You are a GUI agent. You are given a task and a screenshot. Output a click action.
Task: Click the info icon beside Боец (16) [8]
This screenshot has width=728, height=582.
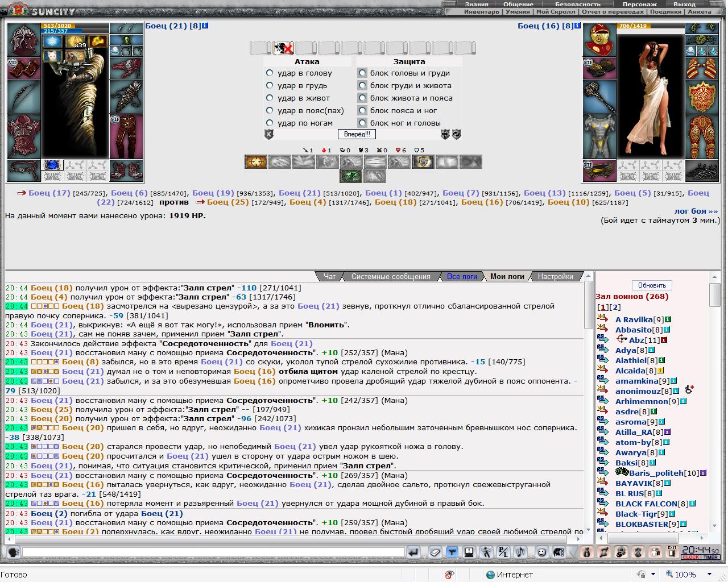pos(577,26)
